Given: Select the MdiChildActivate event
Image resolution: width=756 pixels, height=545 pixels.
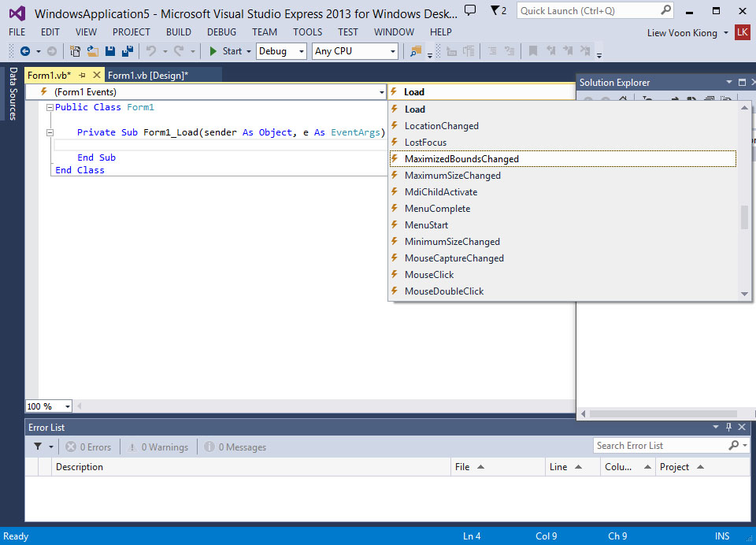Looking at the screenshot, I should pos(564,192).
